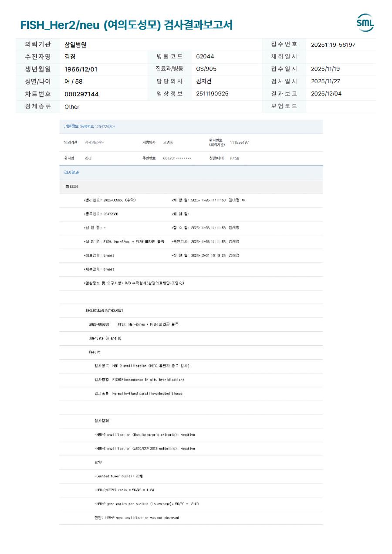Click clinical info value '2511190925'
The width and height of the screenshot is (392, 554).
212,94
